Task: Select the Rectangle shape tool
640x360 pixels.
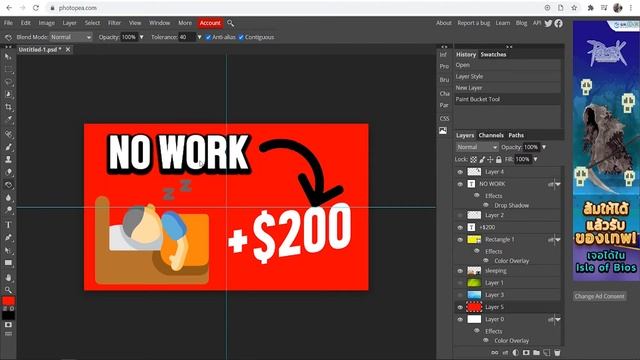Action: 8,262
